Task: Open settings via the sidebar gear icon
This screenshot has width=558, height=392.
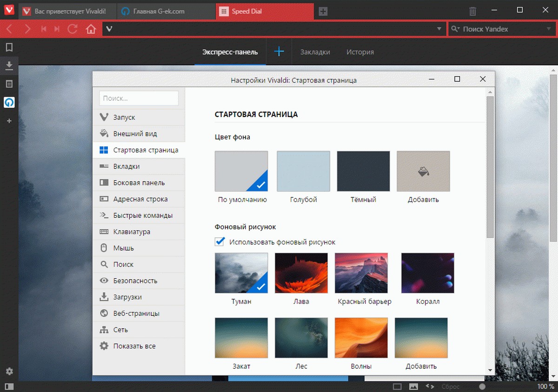Action: (x=9, y=371)
